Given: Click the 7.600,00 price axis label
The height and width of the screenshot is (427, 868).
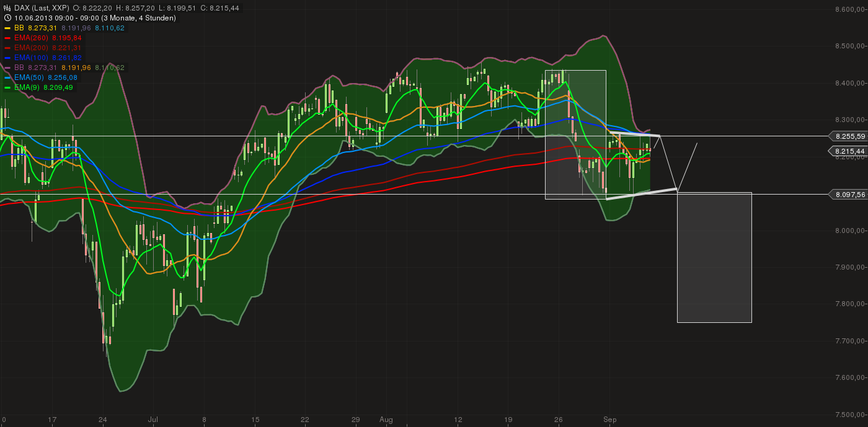Looking at the screenshot, I should click(x=850, y=377).
